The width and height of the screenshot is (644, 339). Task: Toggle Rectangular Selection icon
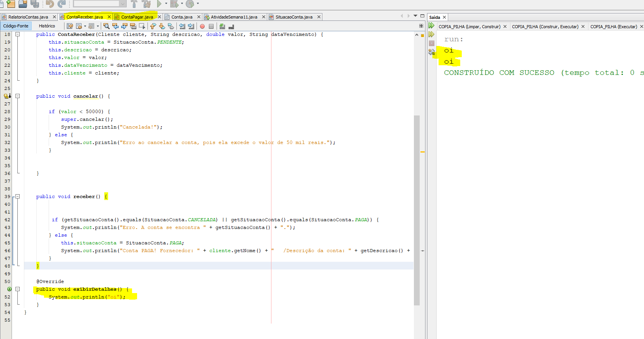142,26
